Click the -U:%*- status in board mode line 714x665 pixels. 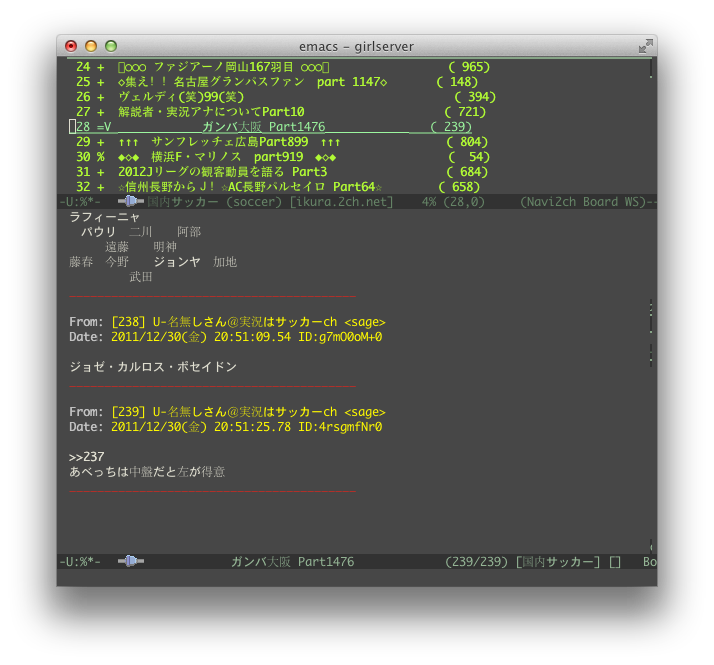(x=80, y=202)
